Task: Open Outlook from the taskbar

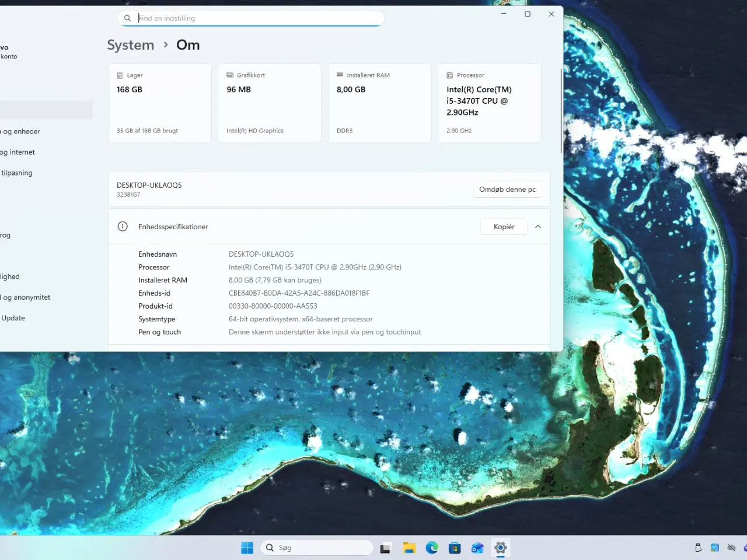Action: [x=477, y=548]
